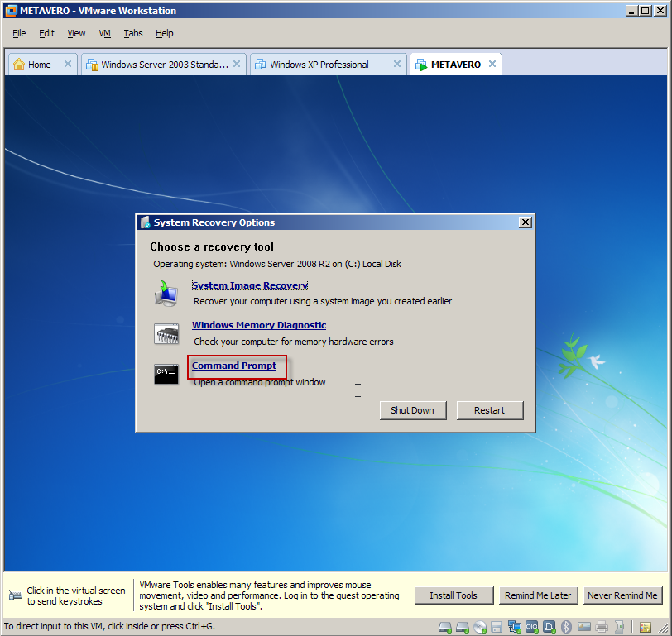Viewport: 672px width, 636px height.
Task: Click the Windows XP Professional tab icon
Action: 260,65
